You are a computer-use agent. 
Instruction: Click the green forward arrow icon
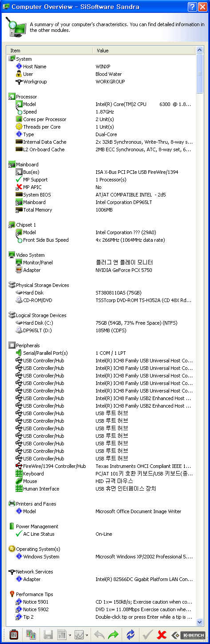point(113,635)
